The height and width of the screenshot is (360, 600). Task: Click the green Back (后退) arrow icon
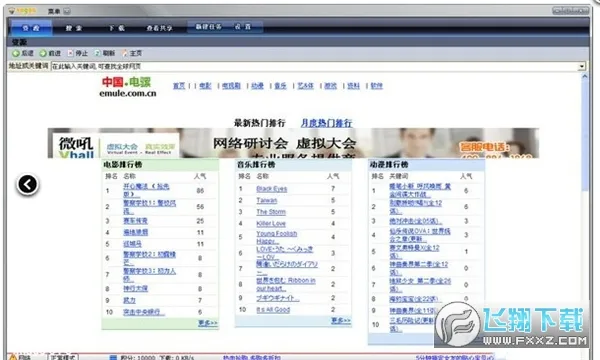(16, 53)
